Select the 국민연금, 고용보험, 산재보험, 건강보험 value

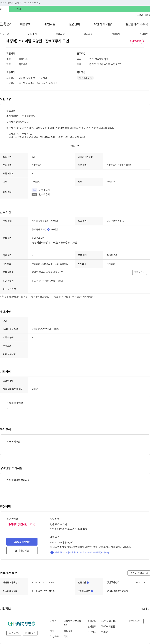click(x=50, y=264)
